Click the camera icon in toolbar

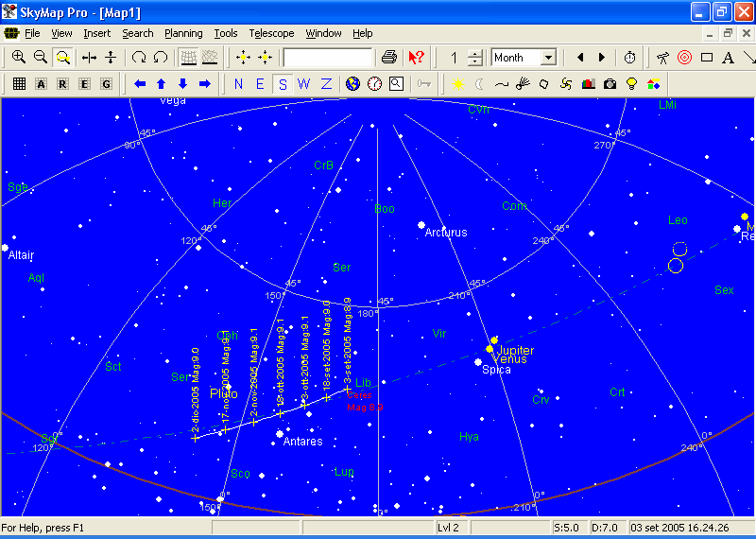pos(610,84)
